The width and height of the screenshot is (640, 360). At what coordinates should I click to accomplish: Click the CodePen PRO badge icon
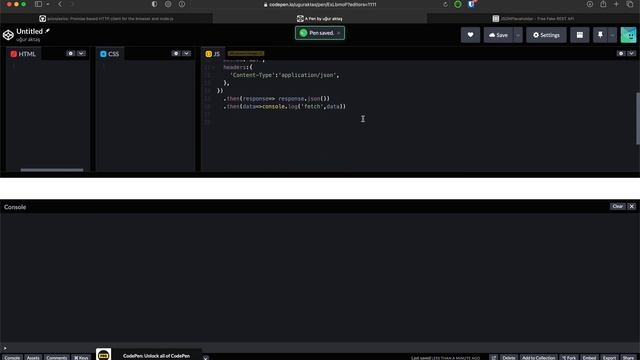pyautogui.click(x=104, y=355)
